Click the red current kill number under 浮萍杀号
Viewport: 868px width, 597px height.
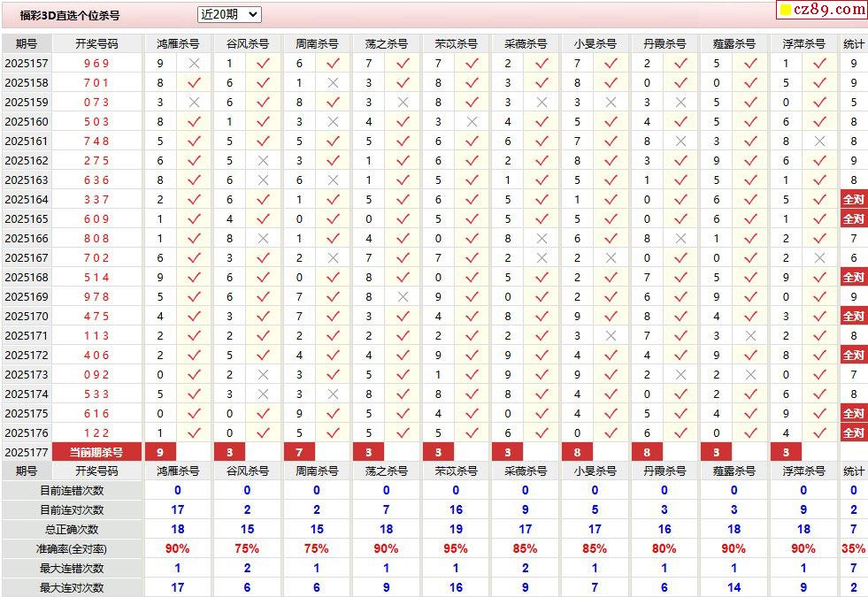(786, 452)
